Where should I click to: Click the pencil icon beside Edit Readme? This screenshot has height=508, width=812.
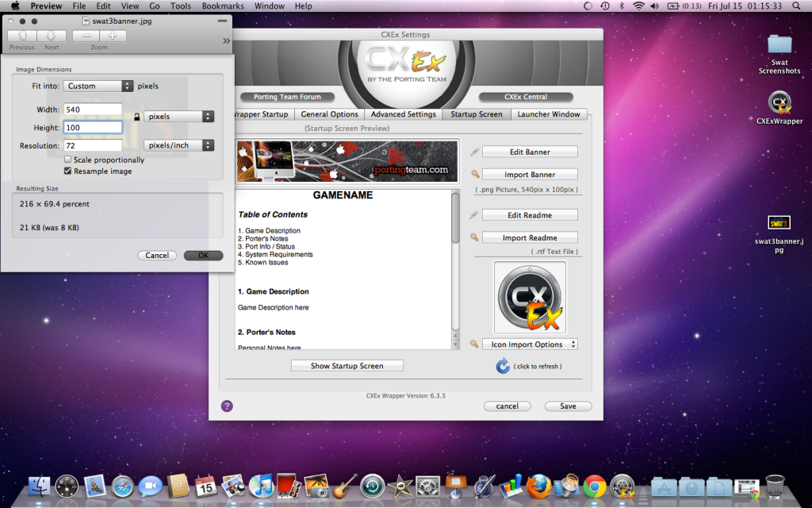[x=475, y=215]
